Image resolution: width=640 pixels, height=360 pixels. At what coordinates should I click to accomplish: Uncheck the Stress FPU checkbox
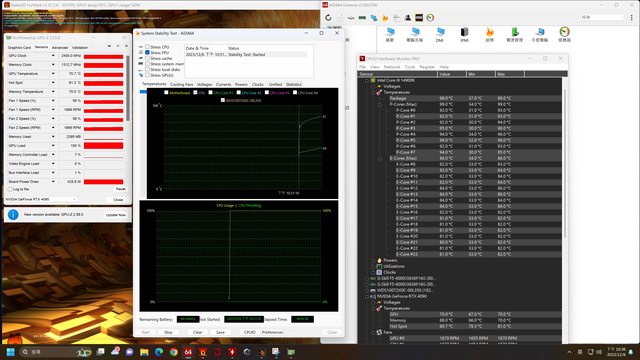pyautogui.click(x=147, y=53)
